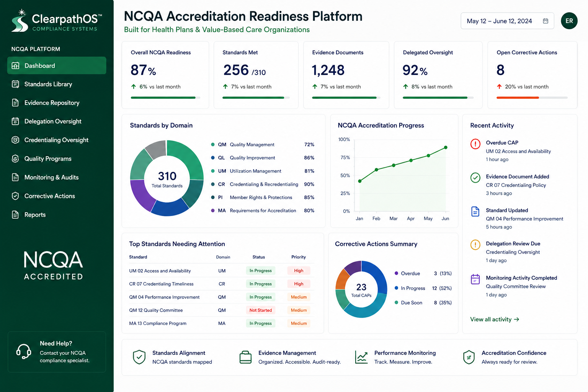
Task: Click the Corrective Actions shield icon
Action: pyautogui.click(x=15, y=196)
